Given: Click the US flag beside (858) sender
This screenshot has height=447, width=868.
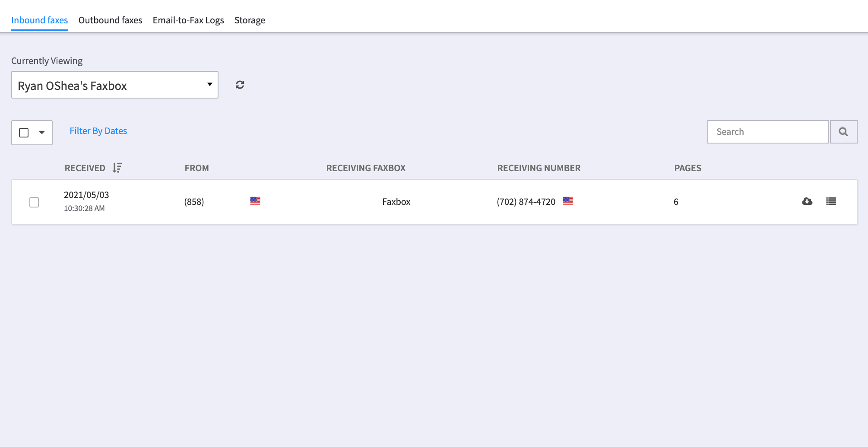Looking at the screenshot, I should 255,201.
